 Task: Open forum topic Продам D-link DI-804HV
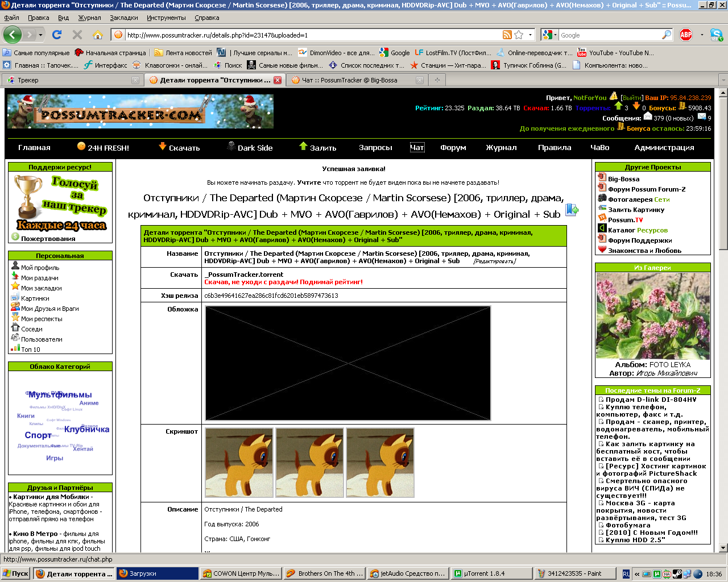tap(651, 400)
